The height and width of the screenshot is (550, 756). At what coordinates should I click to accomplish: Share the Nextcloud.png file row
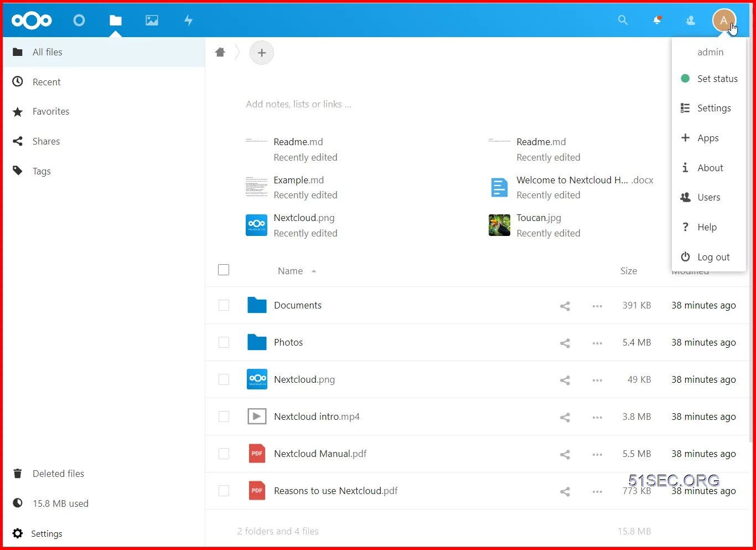coord(565,380)
